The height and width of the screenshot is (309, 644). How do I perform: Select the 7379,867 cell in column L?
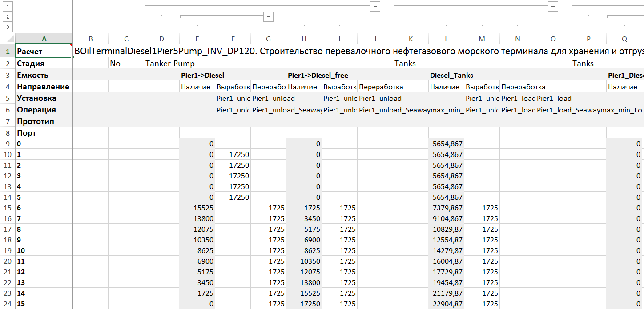[446, 208]
